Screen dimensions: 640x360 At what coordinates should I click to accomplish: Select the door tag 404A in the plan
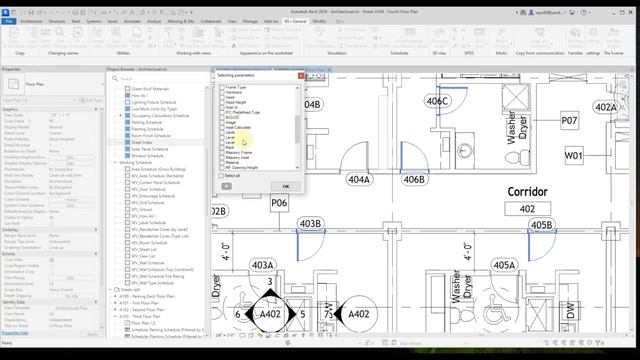coord(359,179)
